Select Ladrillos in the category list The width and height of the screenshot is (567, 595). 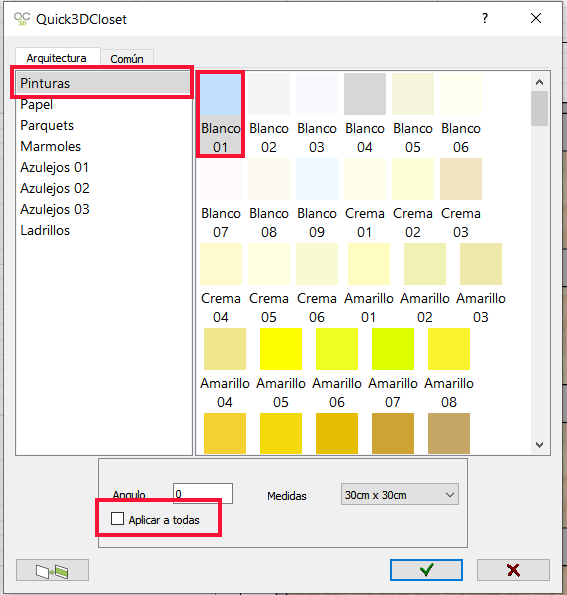pos(45,230)
